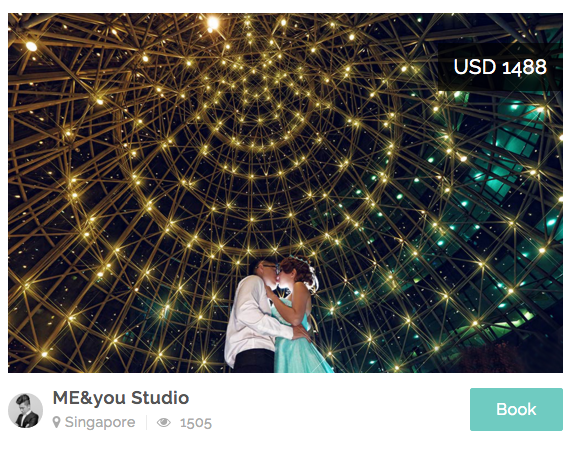573x453 pixels.
Task: Click the location pin icon
Action: (56, 422)
